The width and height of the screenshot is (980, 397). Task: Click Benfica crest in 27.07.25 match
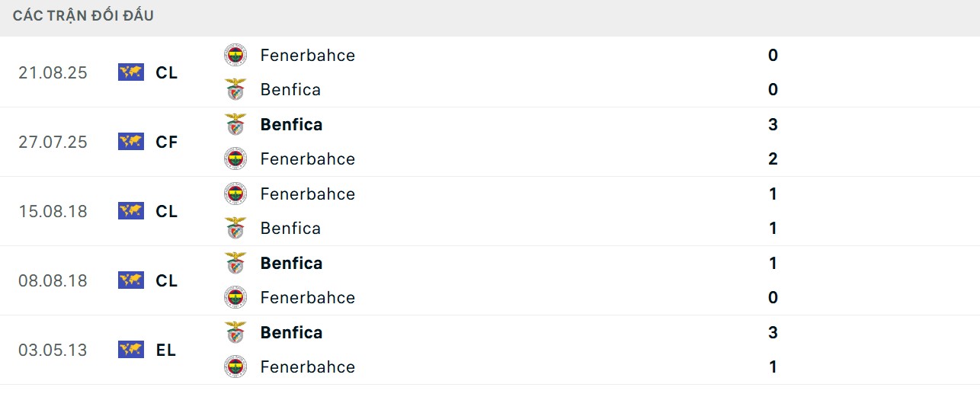(235, 124)
